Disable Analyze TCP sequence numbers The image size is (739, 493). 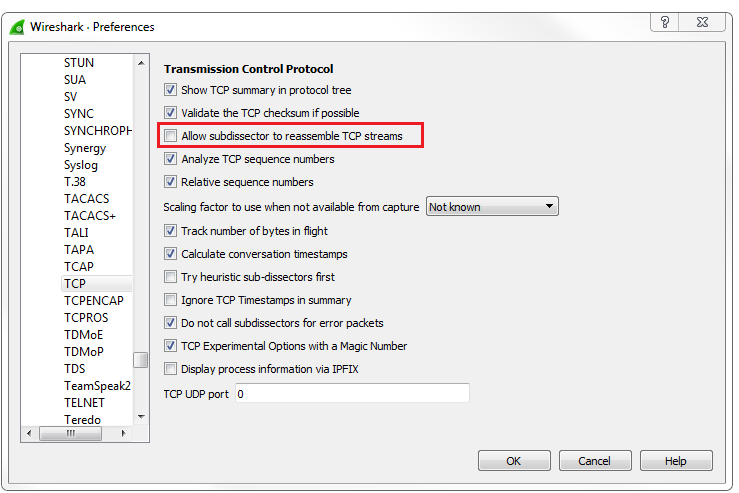pos(171,159)
